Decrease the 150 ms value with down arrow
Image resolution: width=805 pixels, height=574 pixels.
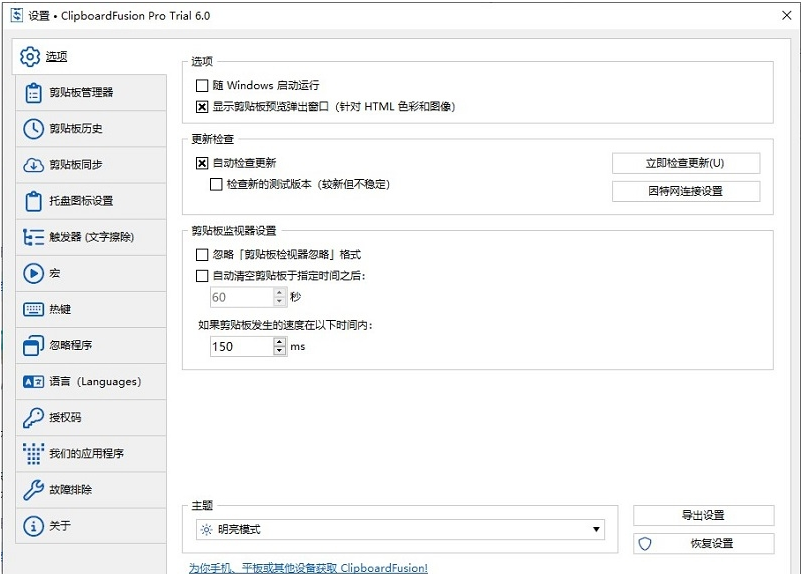279,351
